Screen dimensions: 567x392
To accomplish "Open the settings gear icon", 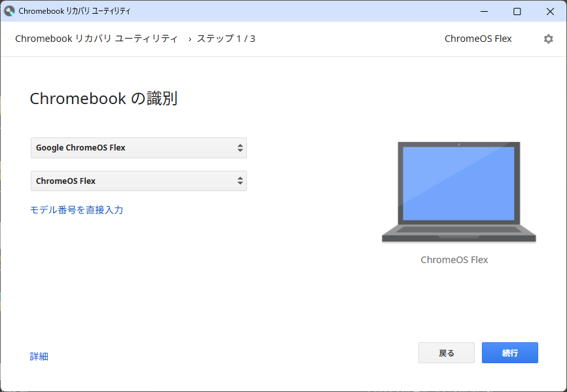I will tap(548, 39).
